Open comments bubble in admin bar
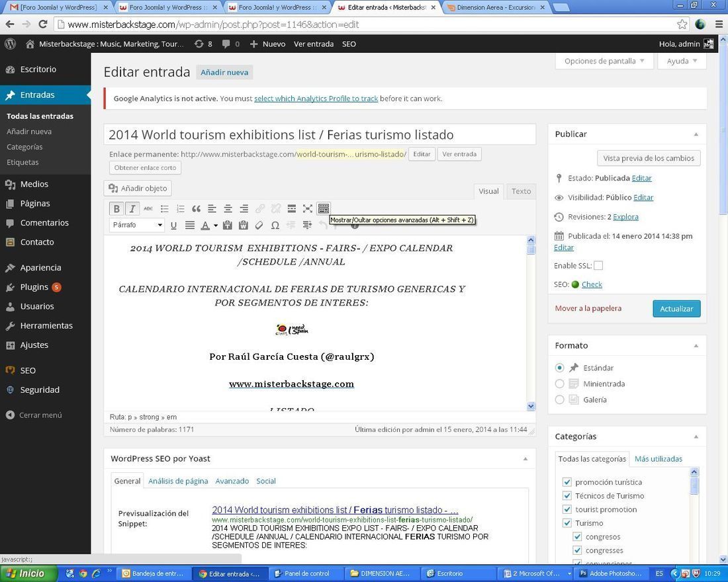Viewport: 728px width, 582px height. [x=231, y=44]
